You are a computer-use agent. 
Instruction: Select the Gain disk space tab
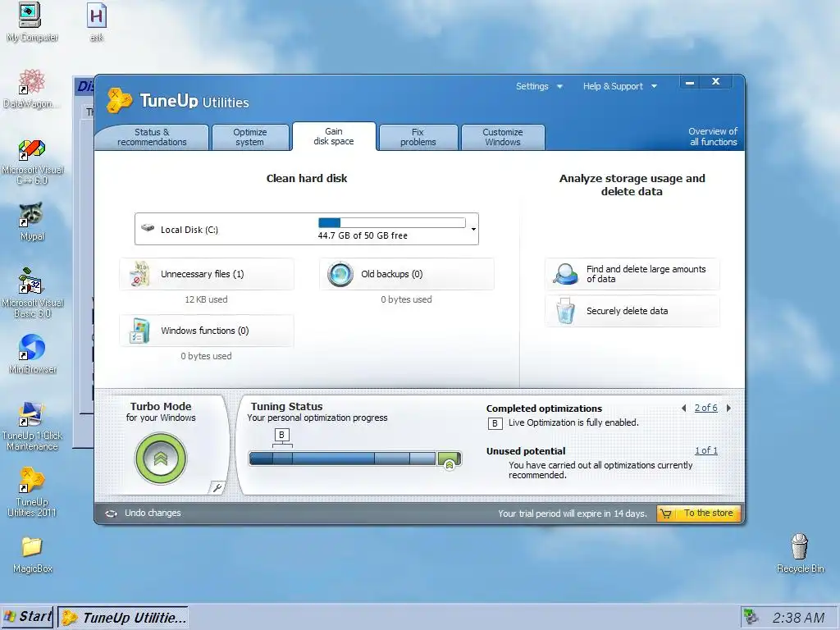[334, 136]
